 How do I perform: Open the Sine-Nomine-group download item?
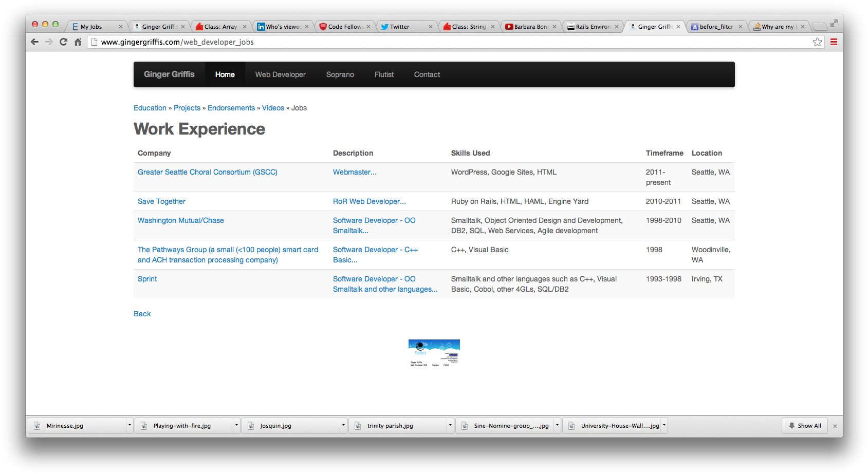coord(505,426)
